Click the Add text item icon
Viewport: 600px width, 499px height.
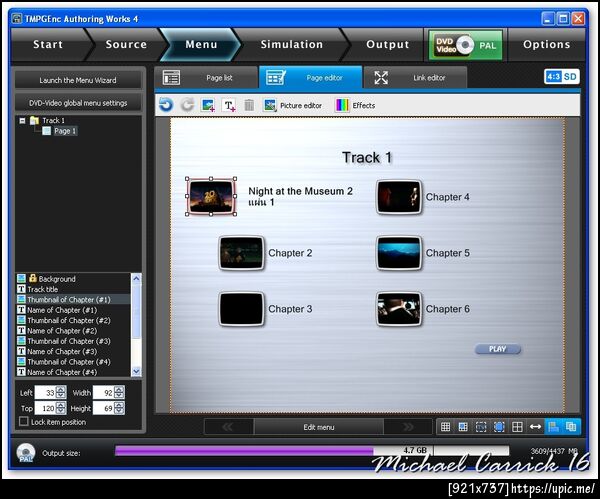229,105
